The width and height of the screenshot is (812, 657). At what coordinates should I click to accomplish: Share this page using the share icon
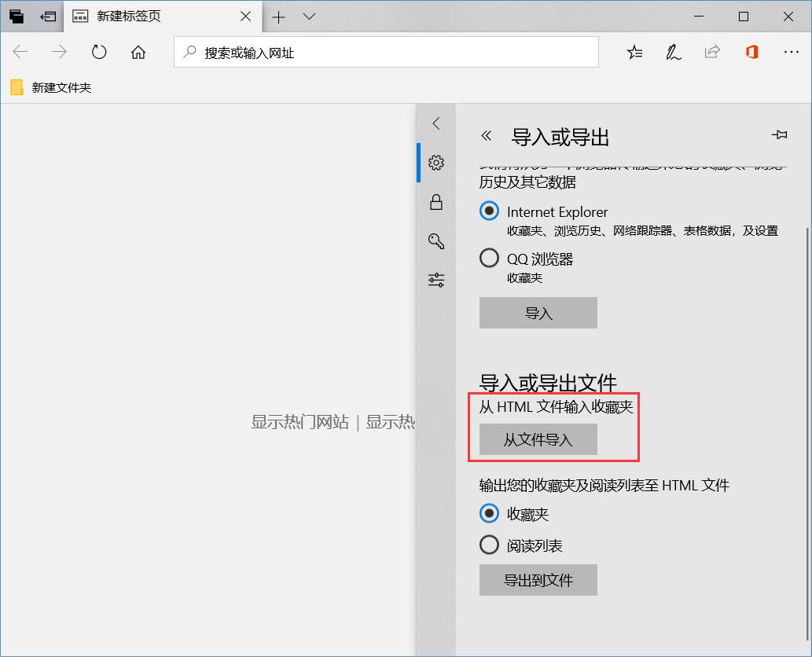click(712, 52)
